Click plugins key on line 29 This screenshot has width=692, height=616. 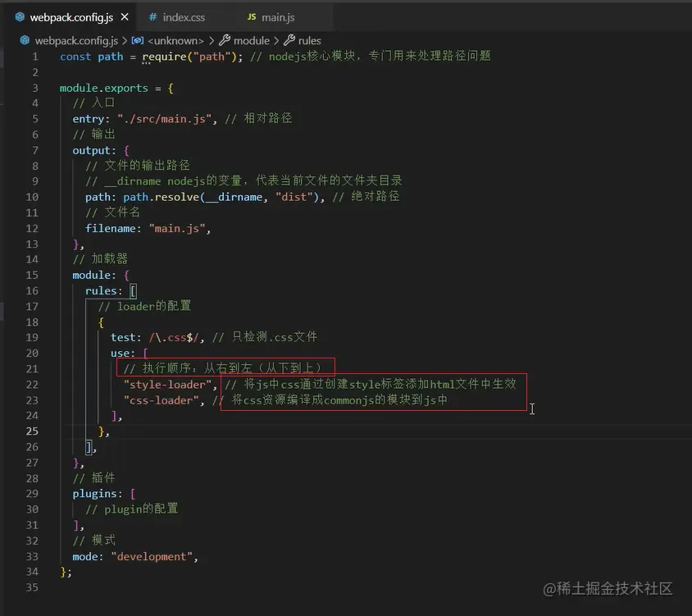(x=94, y=494)
